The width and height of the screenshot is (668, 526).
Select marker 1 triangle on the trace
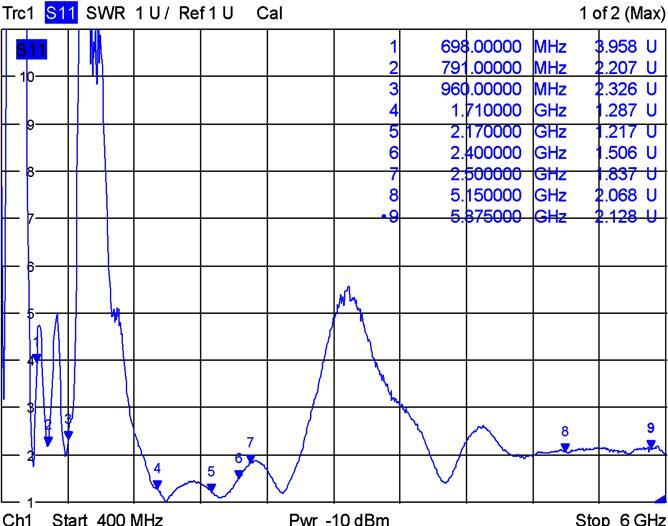point(37,358)
